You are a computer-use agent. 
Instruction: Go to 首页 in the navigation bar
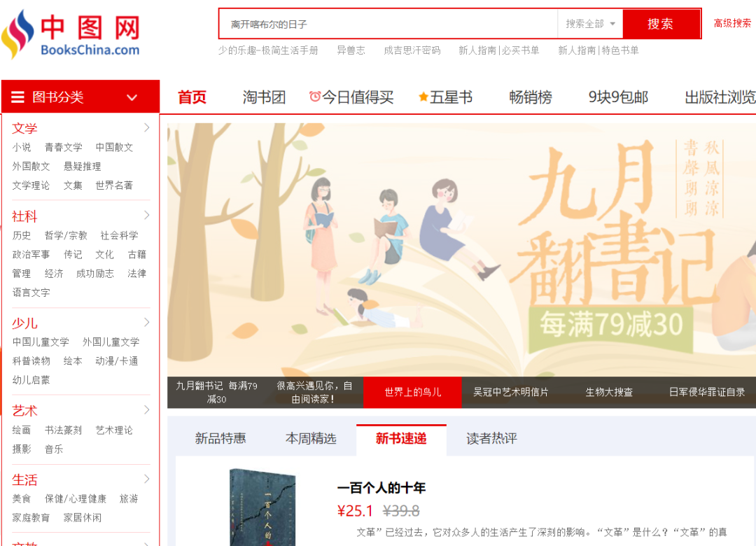click(x=192, y=97)
